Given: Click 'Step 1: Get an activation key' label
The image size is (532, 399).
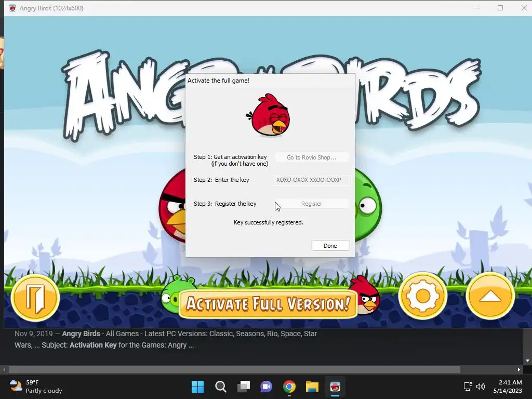Looking at the screenshot, I should (231, 160).
